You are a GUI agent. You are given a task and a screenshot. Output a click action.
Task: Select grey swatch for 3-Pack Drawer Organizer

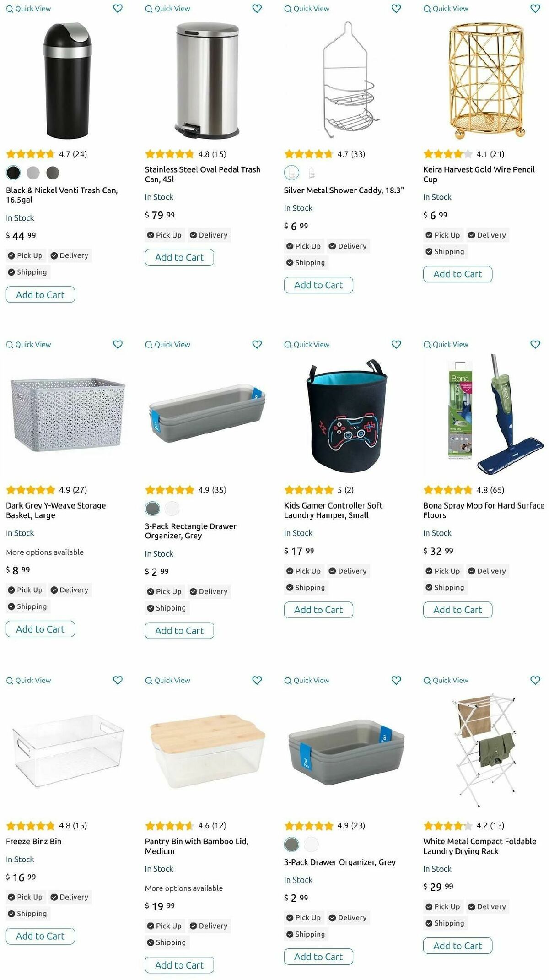[291, 845]
